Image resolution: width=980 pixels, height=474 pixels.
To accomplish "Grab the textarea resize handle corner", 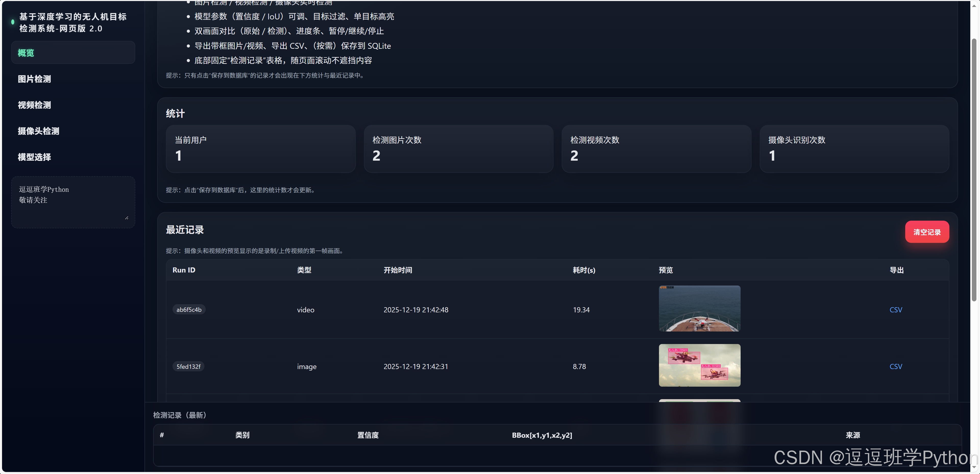I will (x=127, y=218).
